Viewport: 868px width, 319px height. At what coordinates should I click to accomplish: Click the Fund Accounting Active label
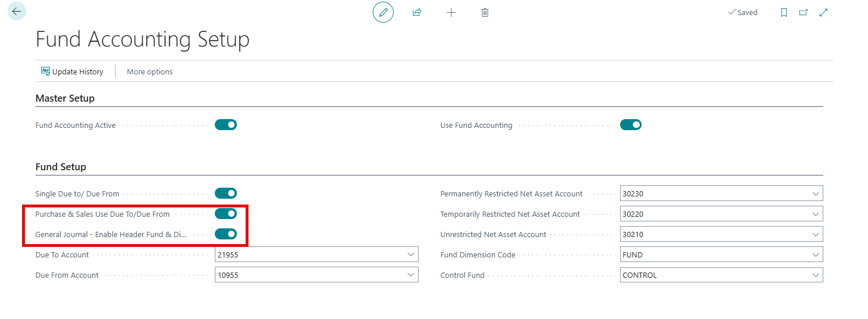point(75,125)
